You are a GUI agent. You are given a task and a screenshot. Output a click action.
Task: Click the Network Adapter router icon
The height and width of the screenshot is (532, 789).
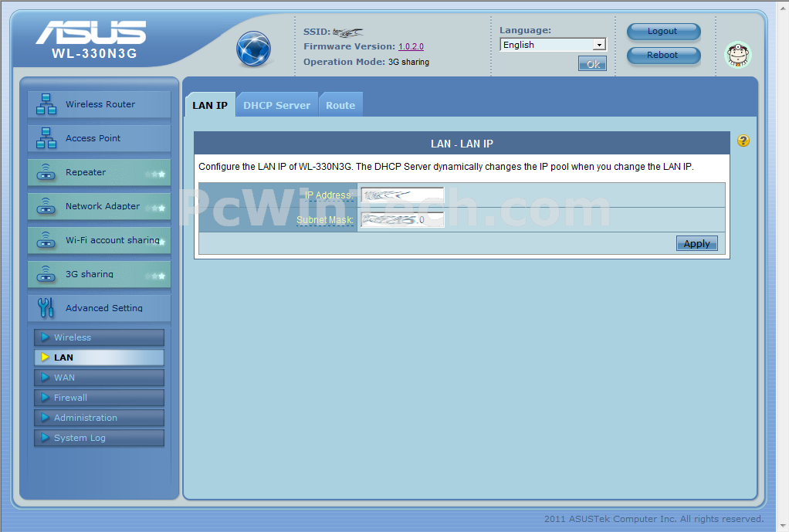46,206
